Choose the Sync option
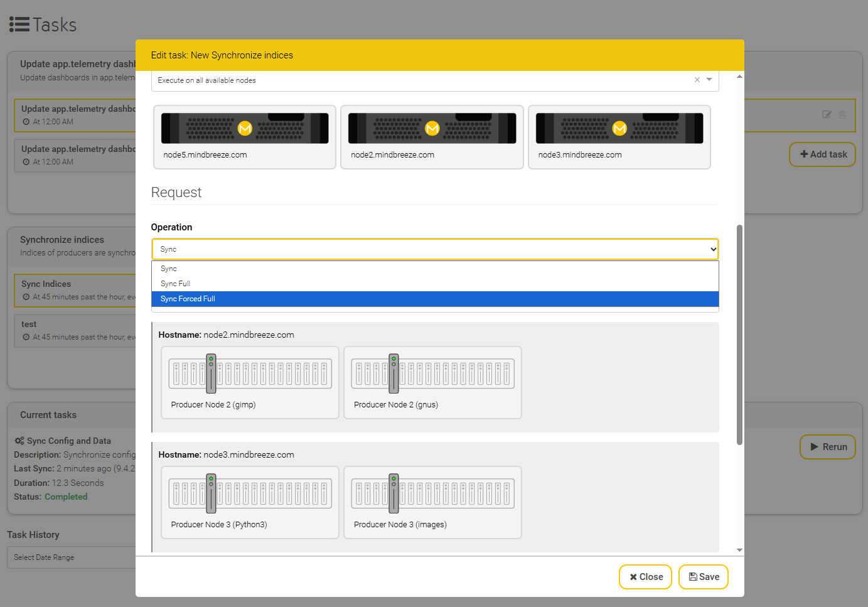Screen dimensions: 868x607 [435, 269]
